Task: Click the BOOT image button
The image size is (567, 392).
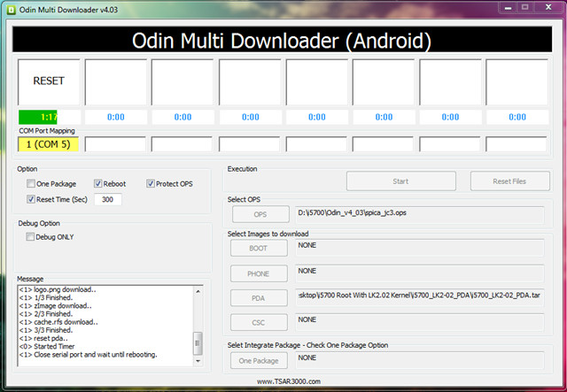Action: tap(259, 248)
